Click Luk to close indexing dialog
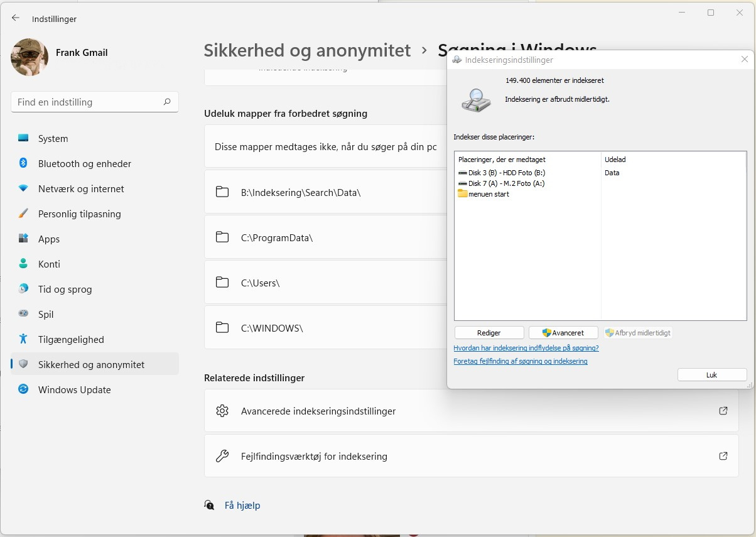 pos(712,374)
